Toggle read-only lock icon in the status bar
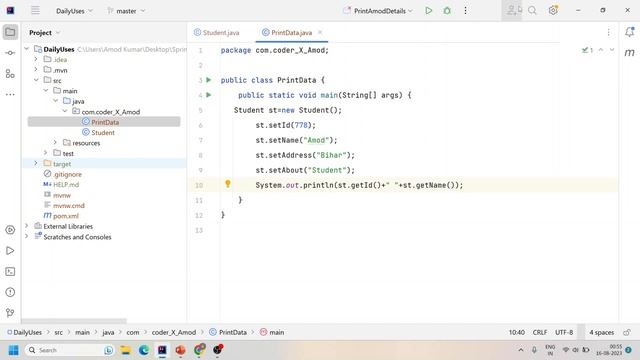640x360 pixels. coord(627,332)
